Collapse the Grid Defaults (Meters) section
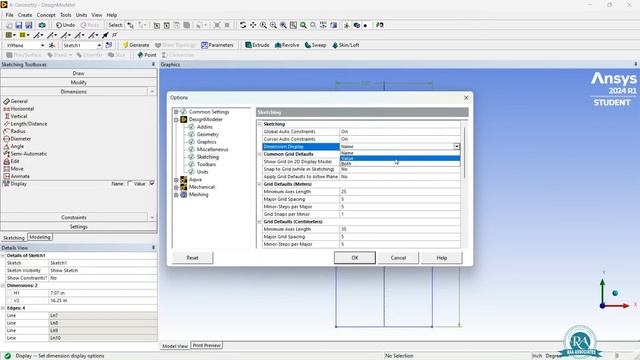Image resolution: width=640 pixels, height=360 pixels. point(260,184)
